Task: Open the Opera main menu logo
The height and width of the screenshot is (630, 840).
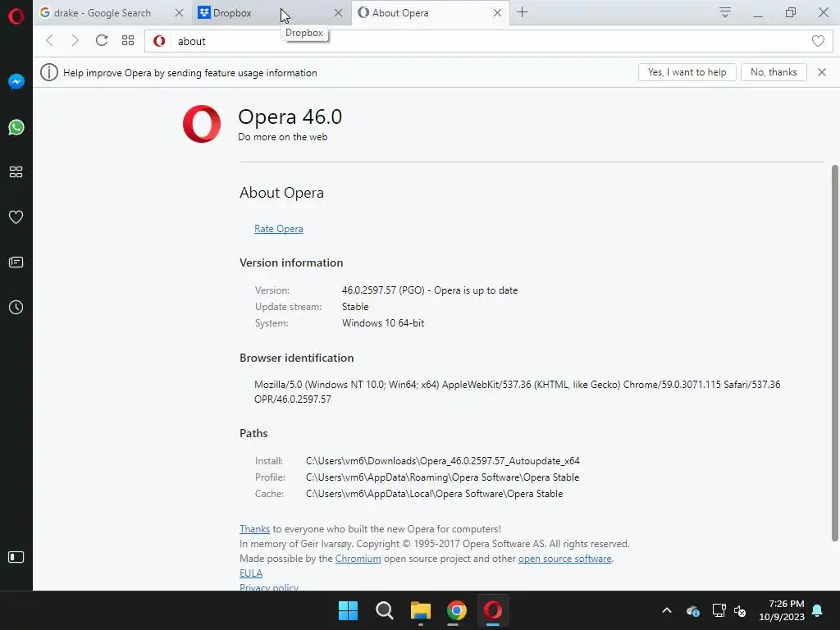Action: [16, 16]
